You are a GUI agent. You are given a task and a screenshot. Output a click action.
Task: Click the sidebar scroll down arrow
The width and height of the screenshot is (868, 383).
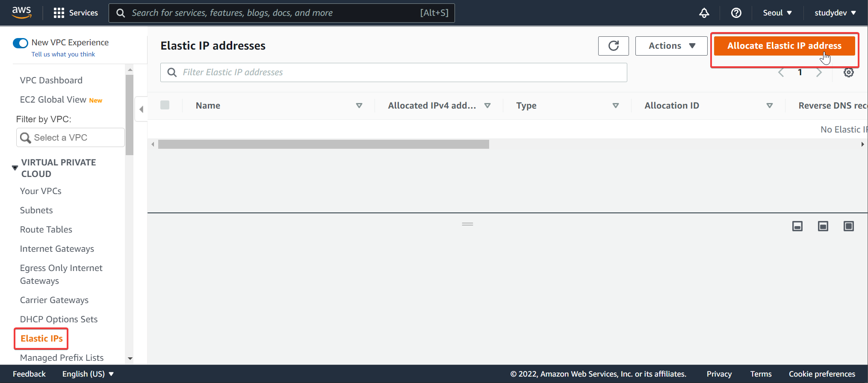coord(130,359)
